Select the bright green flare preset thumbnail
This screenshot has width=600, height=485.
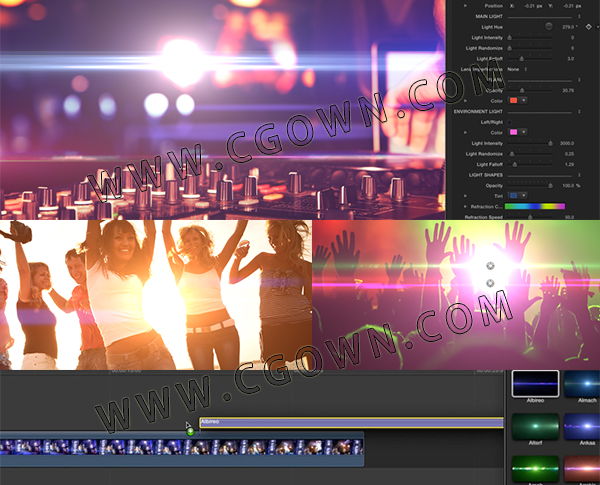535,468
